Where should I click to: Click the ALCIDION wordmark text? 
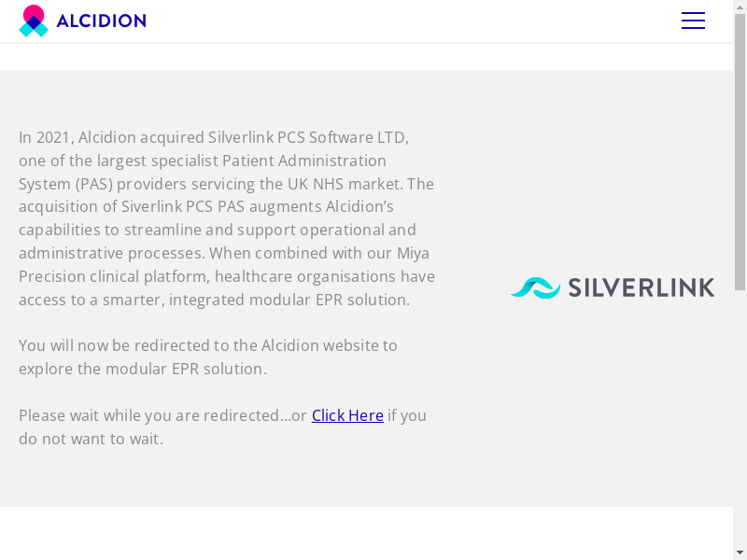(101, 21)
